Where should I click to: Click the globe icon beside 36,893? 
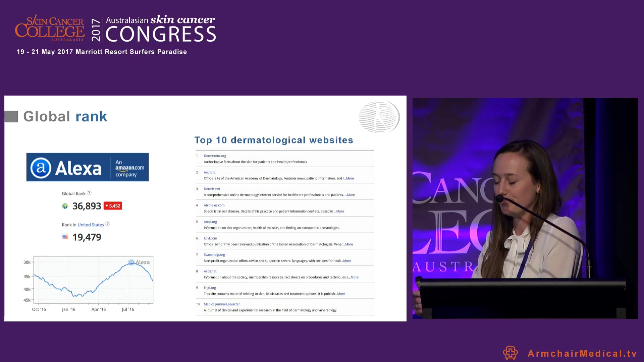[65, 206]
